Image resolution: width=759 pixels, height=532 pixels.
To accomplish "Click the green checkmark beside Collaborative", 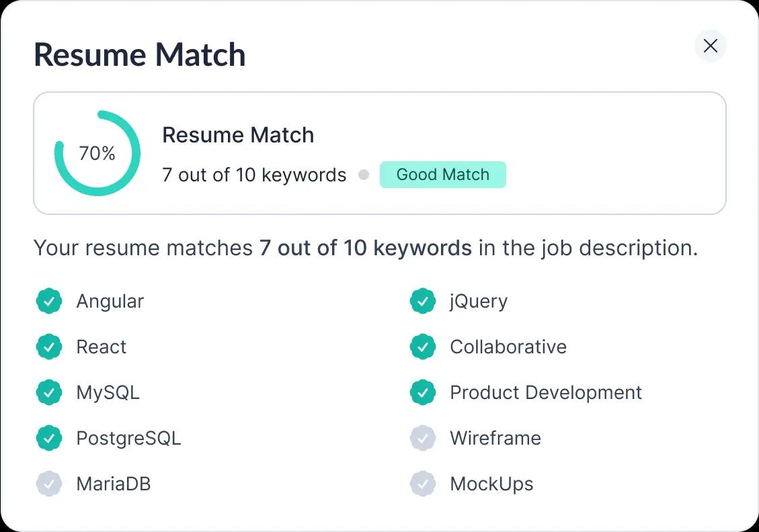I will pos(423,347).
